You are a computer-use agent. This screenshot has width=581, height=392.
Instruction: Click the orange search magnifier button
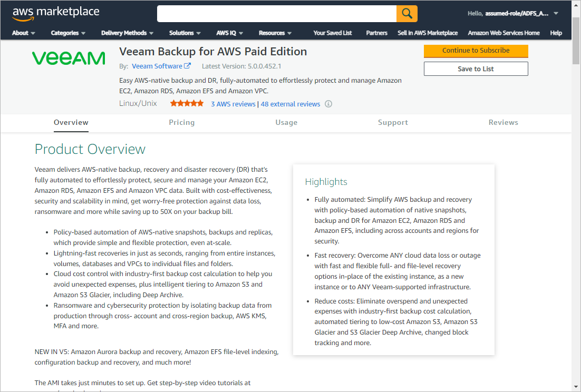coord(406,14)
